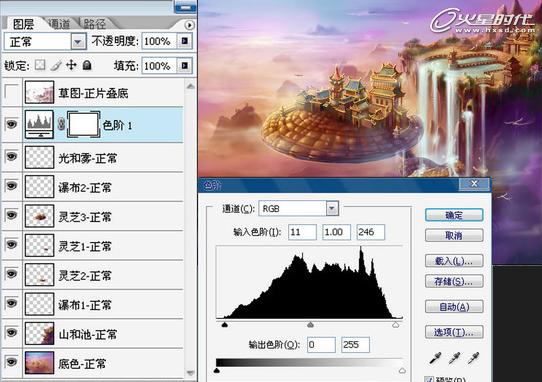Screen dimensions: 542x382
Task: Click the output levels field showing 255
Action: click(355, 345)
